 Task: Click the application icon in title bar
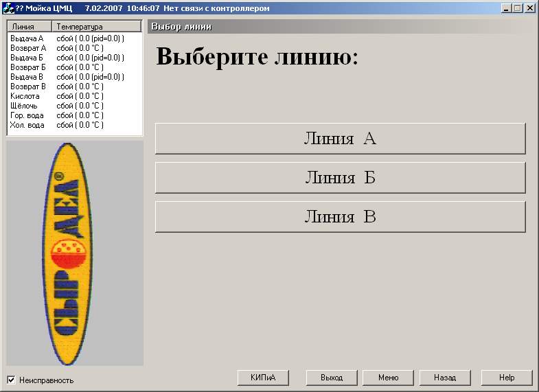click(x=8, y=8)
